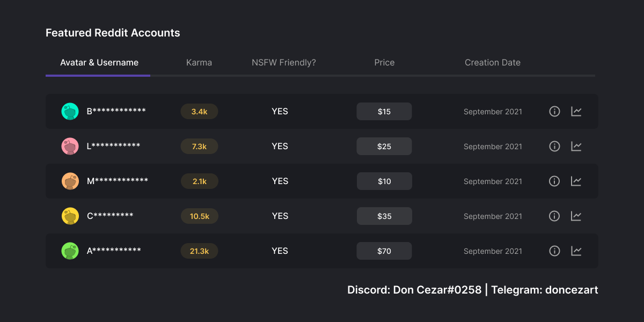Click the 10.5k karma badge
Screen dimensions: 644x322
pyautogui.click(x=200, y=216)
